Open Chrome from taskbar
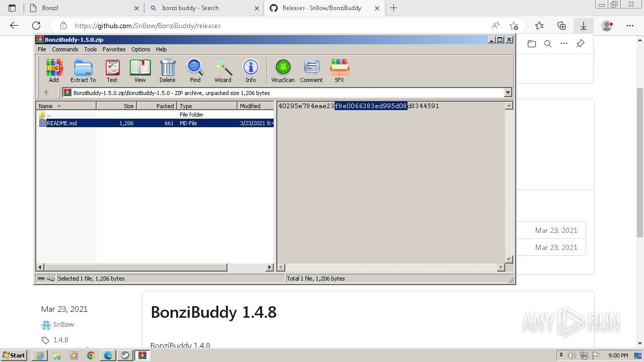644x362 pixels. [91, 355]
